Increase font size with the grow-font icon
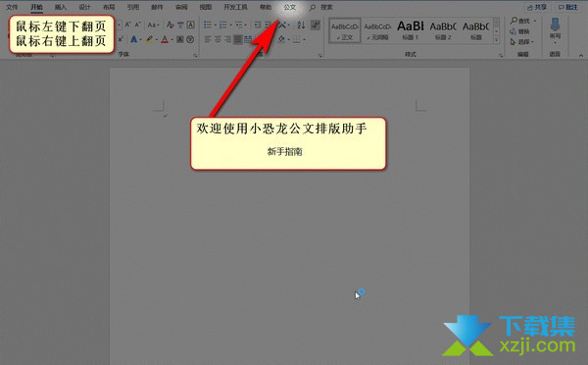Viewport: 588px width, 365px height. [127, 25]
